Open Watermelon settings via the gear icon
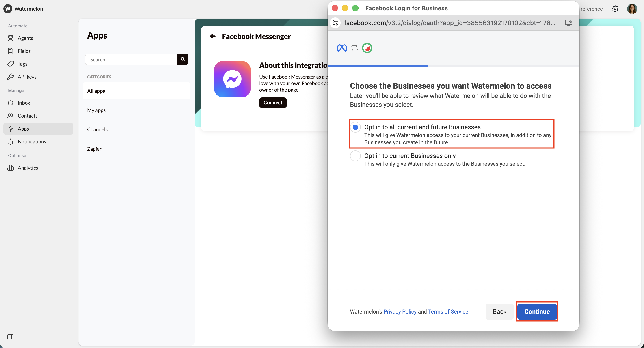The width and height of the screenshot is (644, 348). point(615,9)
